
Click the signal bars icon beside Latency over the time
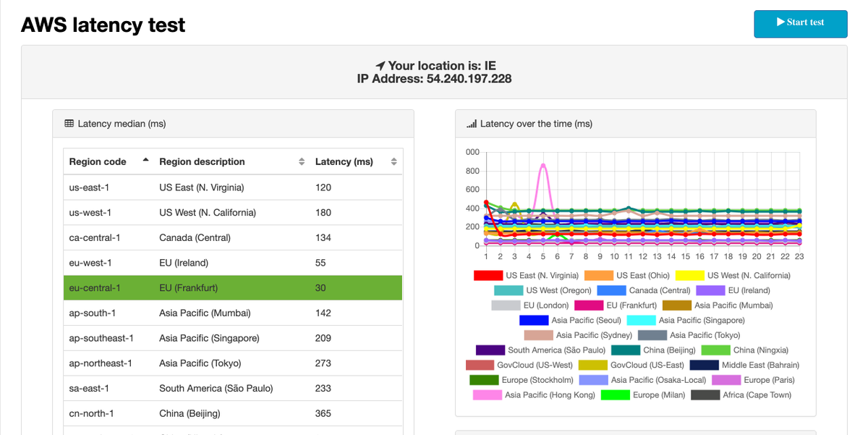[472, 124]
